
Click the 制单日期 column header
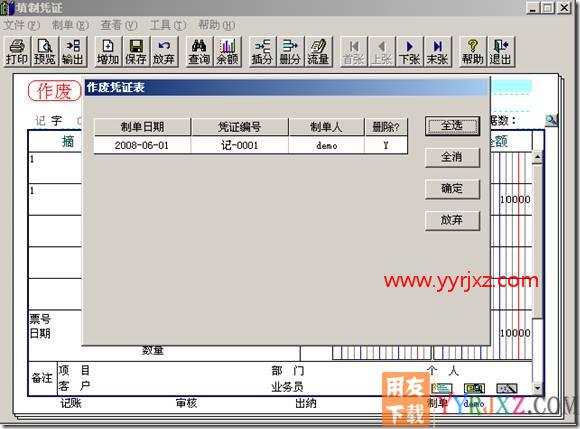(142, 127)
